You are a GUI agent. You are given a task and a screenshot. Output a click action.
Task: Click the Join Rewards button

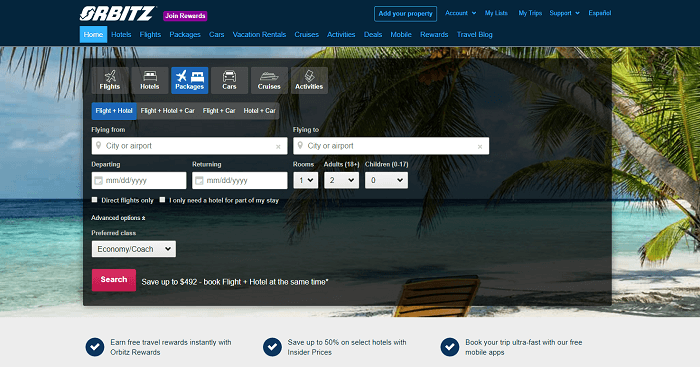point(185,16)
